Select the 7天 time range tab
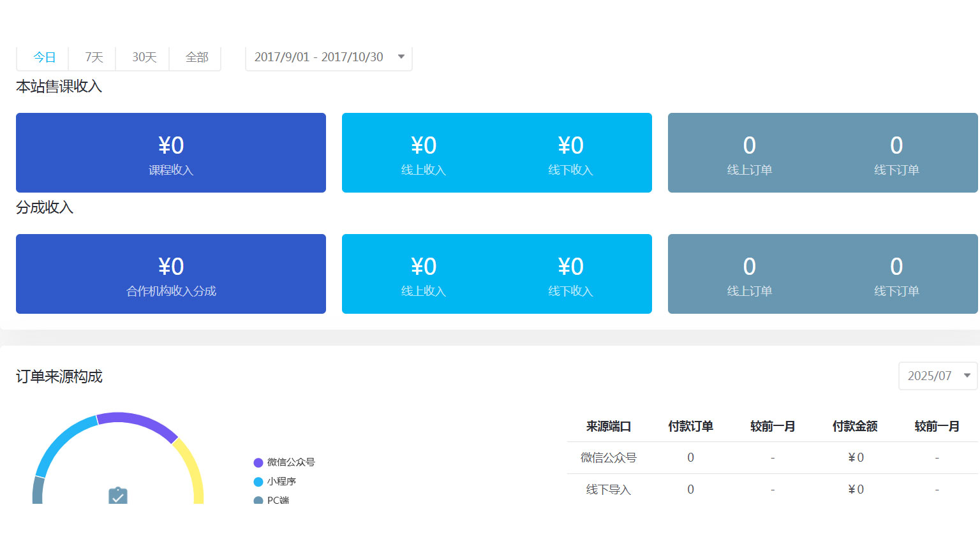 click(94, 57)
